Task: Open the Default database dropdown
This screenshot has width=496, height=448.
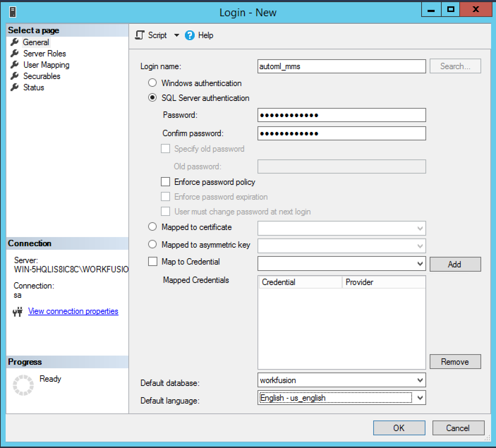Action: pyautogui.click(x=420, y=380)
